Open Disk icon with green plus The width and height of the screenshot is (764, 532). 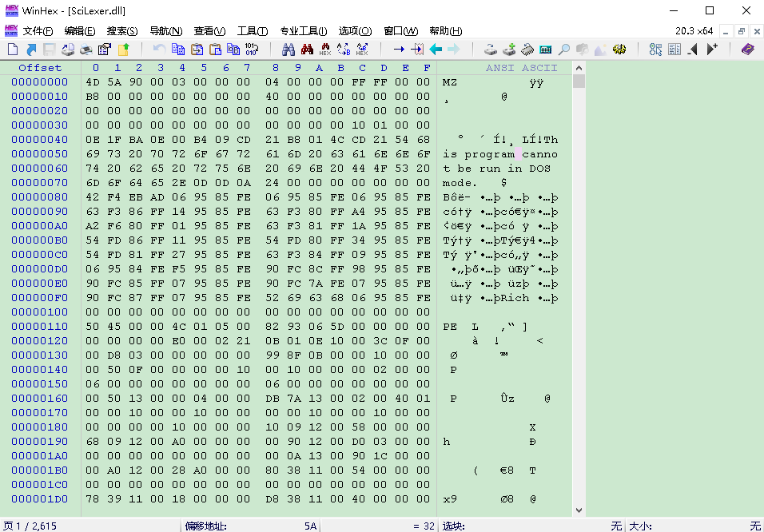pyautogui.click(x=509, y=50)
